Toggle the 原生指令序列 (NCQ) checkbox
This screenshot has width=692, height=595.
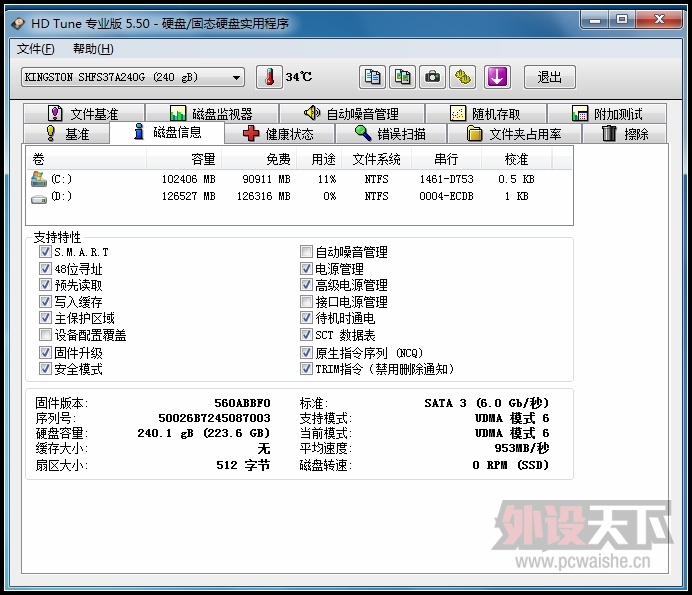click(306, 352)
